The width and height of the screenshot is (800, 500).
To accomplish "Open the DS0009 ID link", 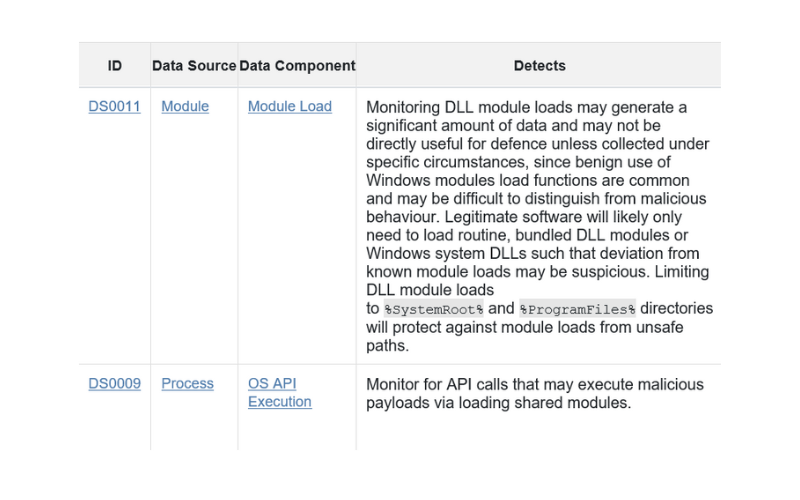I will click(114, 383).
